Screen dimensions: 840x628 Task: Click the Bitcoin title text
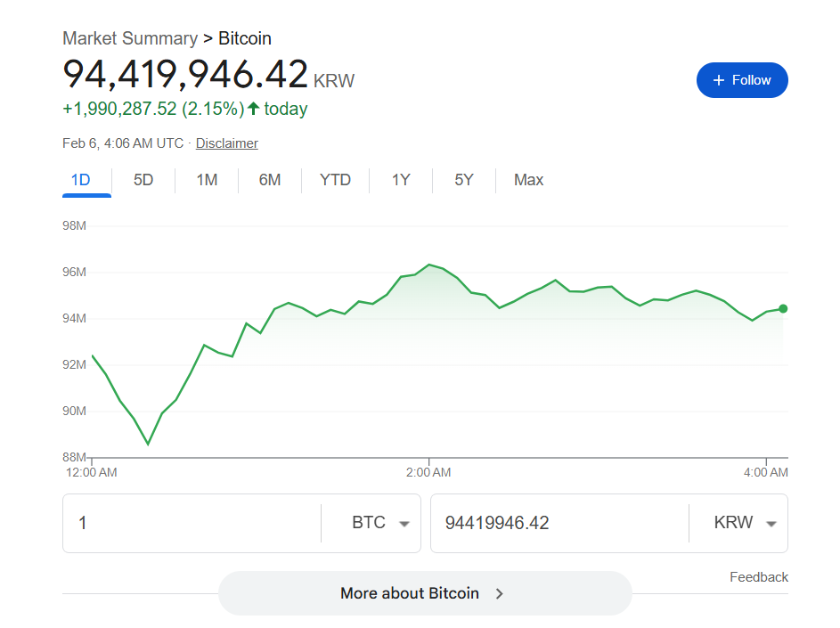click(x=245, y=38)
